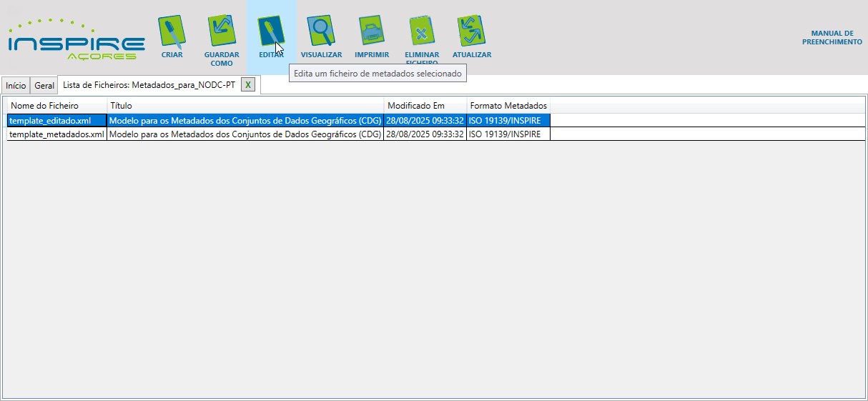This screenshot has height=401, width=868.
Task: Click the Formato Metadados column header
Action: coord(508,106)
